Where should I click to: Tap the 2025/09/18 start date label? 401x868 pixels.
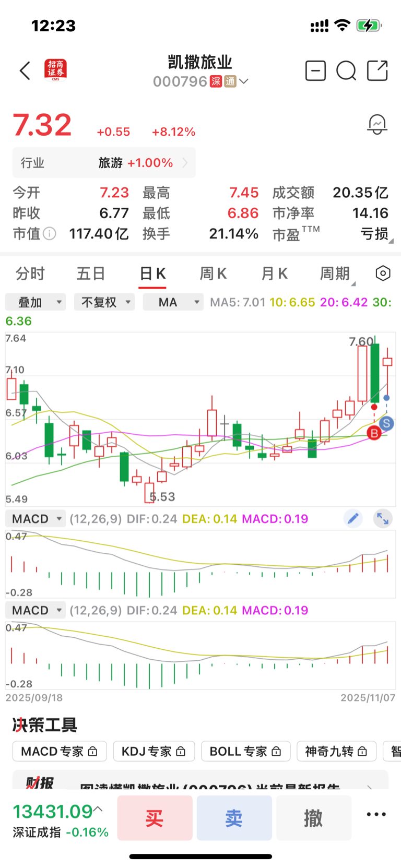[x=34, y=697]
